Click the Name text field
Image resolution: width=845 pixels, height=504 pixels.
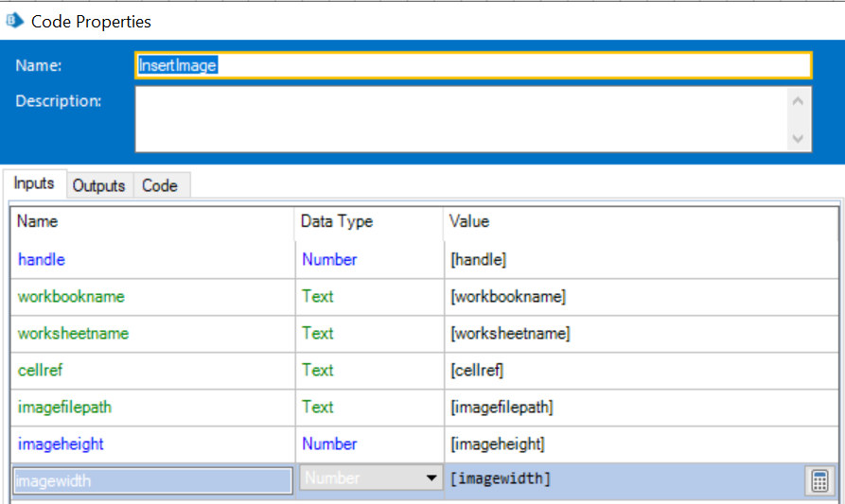click(x=473, y=65)
